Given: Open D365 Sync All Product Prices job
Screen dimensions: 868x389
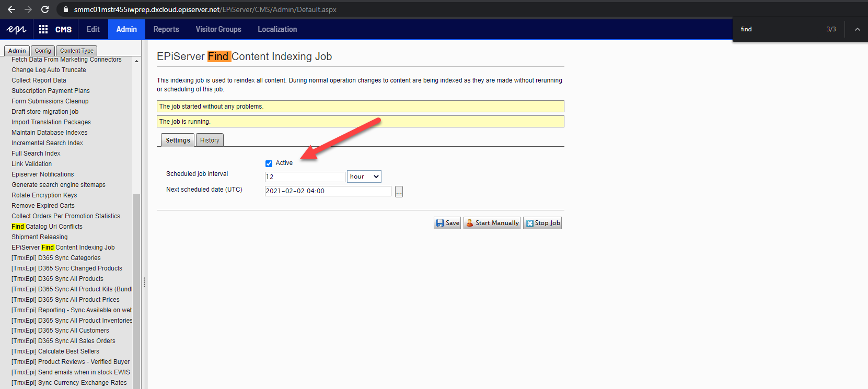Looking at the screenshot, I should (65, 300).
